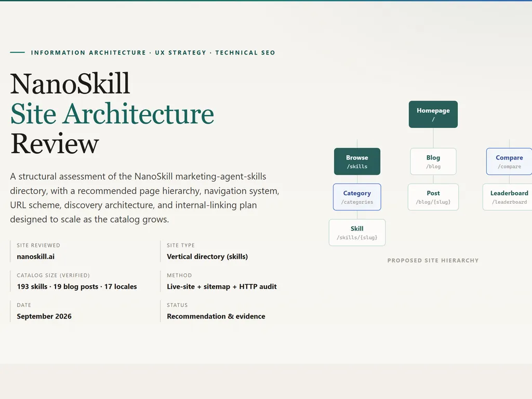Click the 'Review' heading word
This screenshot has width=532, height=399.
55,144
